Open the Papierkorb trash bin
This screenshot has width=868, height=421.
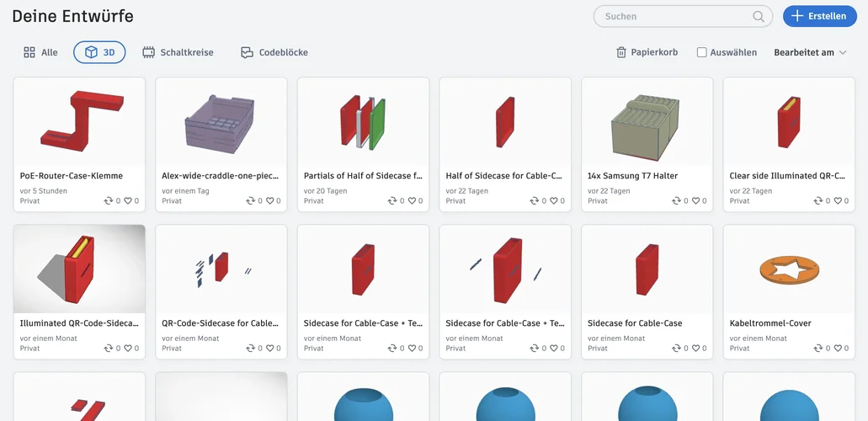pos(647,52)
